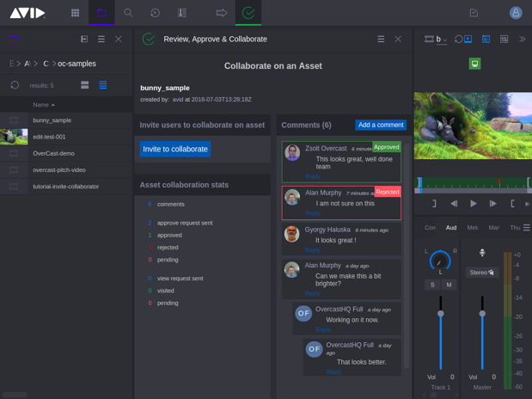
Task: Click the dock panel icon in browse header
Action: click(84, 39)
